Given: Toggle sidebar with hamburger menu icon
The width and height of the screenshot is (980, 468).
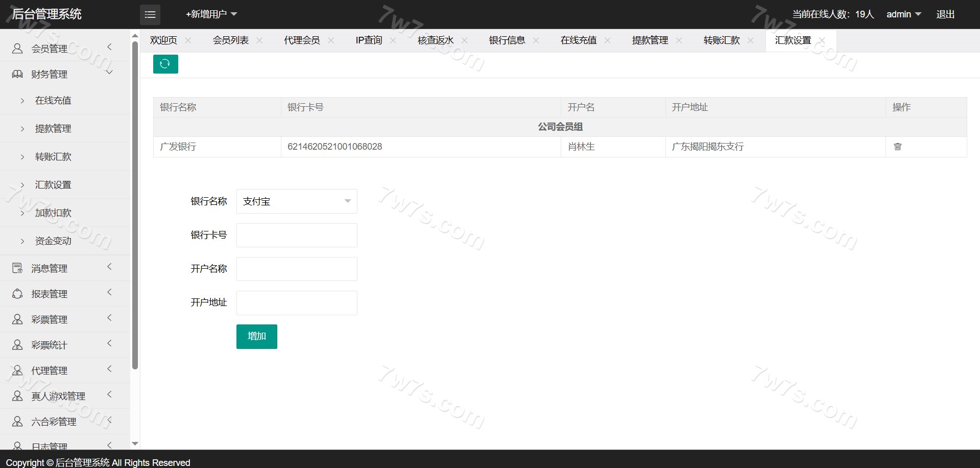Looking at the screenshot, I should click(150, 15).
